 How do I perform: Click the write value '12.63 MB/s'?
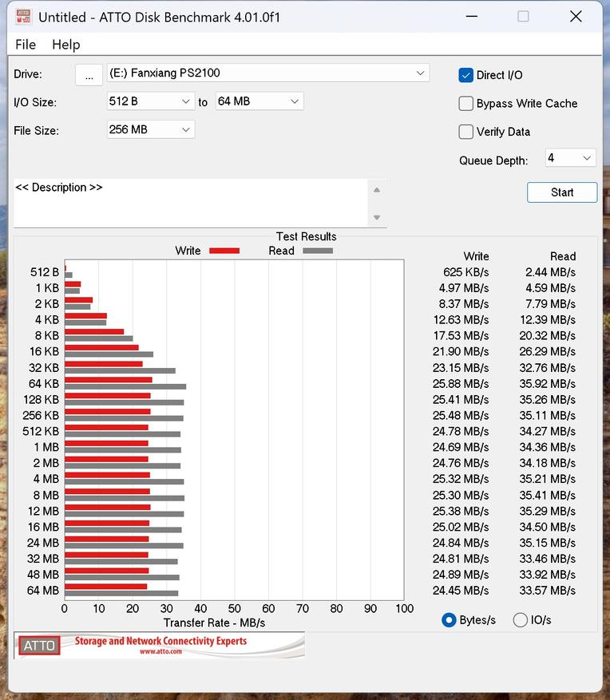coord(461,320)
